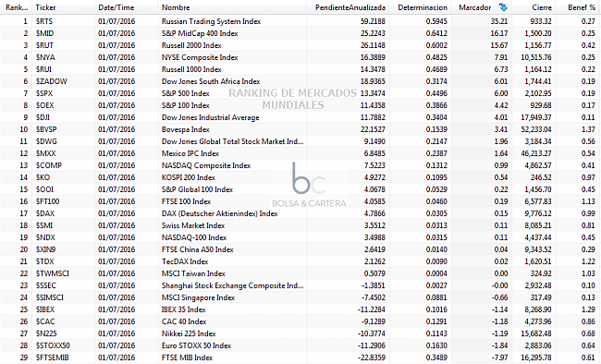The height and width of the screenshot is (364, 601).
Task: Select the $DAX ticker cell
Action: point(45,213)
